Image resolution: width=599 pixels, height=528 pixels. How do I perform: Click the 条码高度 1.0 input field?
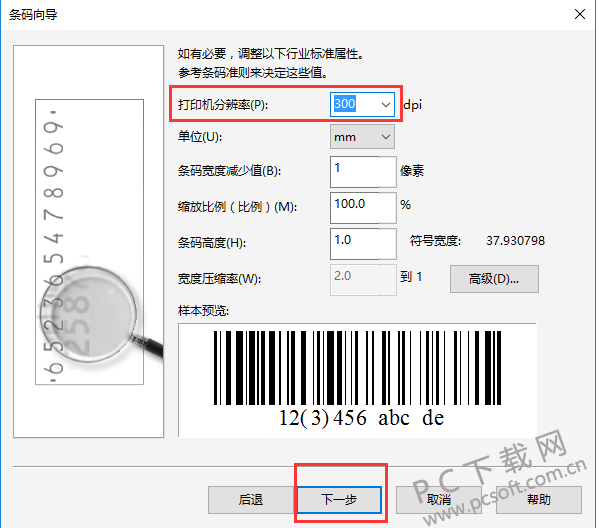(x=363, y=244)
